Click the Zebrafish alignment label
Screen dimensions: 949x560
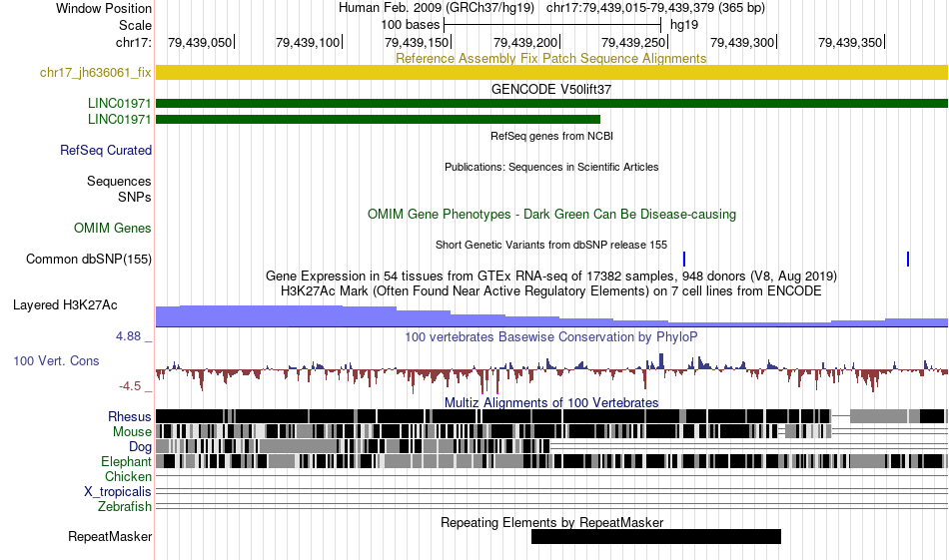[125, 506]
